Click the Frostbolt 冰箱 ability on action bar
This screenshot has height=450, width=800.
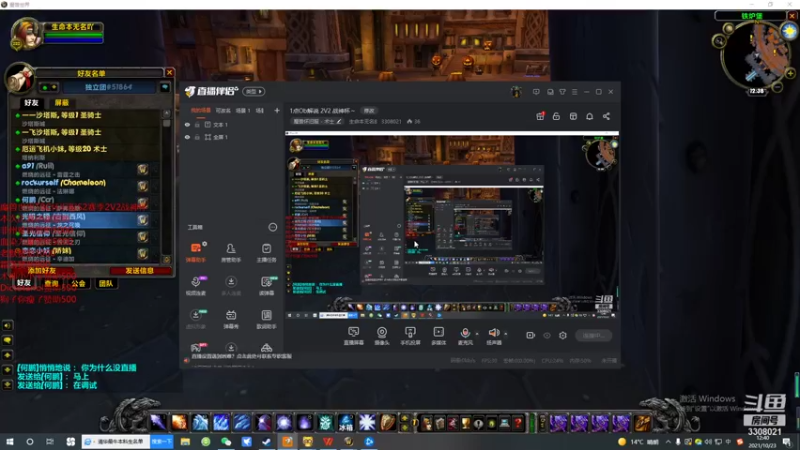pyautogui.click(x=345, y=423)
